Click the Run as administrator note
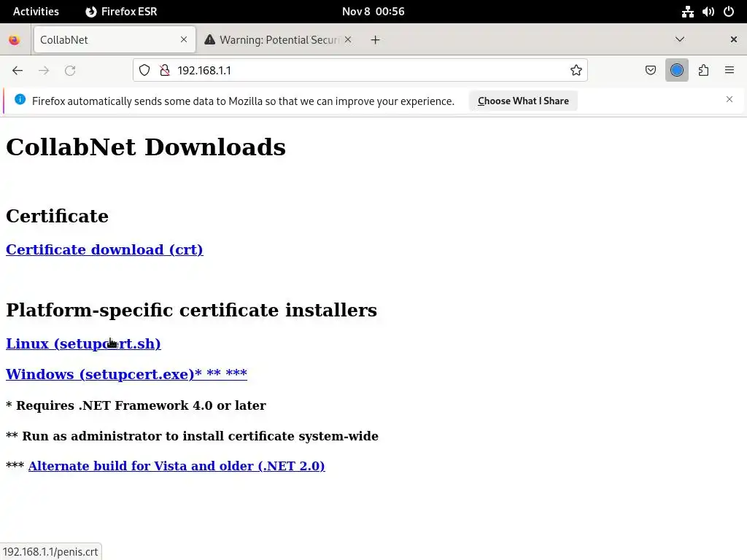 point(192,436)
